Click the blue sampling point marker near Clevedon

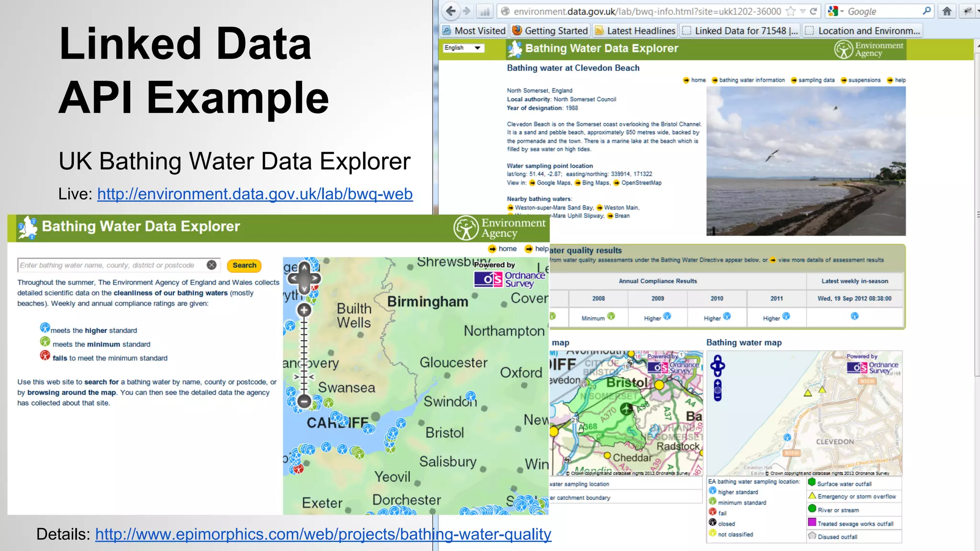787,437
